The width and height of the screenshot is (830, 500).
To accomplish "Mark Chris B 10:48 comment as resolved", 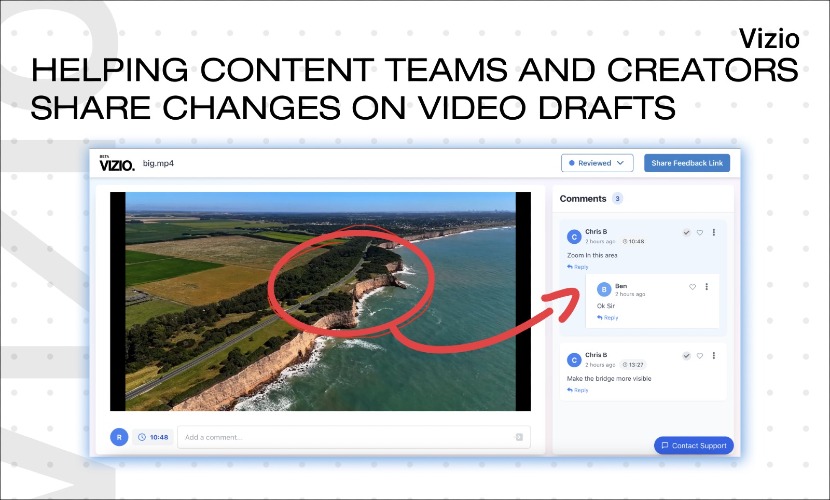I will pos(687,232).
